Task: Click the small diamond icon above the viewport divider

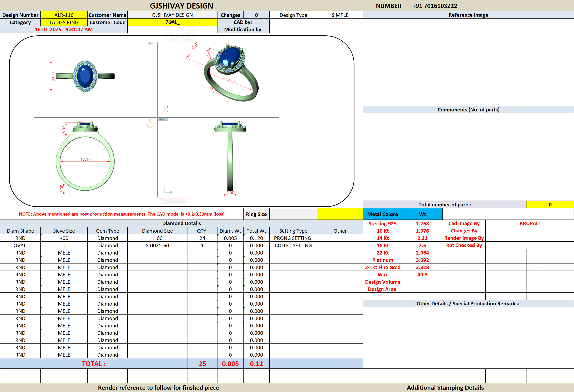Action: [x=150, y=43]
